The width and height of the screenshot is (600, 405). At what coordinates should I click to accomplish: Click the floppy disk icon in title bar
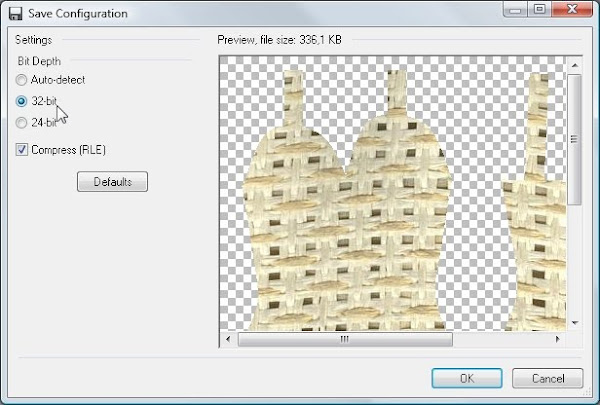pos(16,14)
